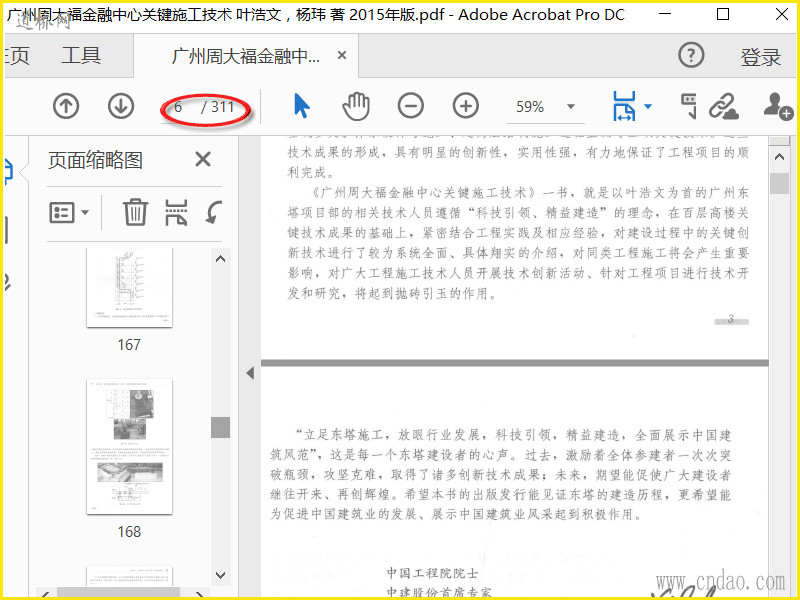Screen dimensions: 800x600
Task: Edit the current page number field
Action: [179, 107]
